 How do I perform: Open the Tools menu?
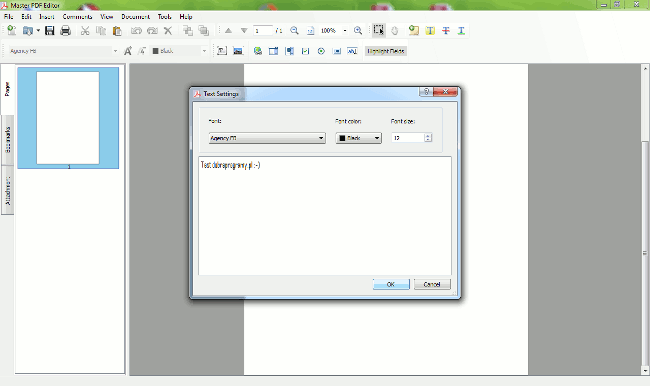[x=164, y=17]
